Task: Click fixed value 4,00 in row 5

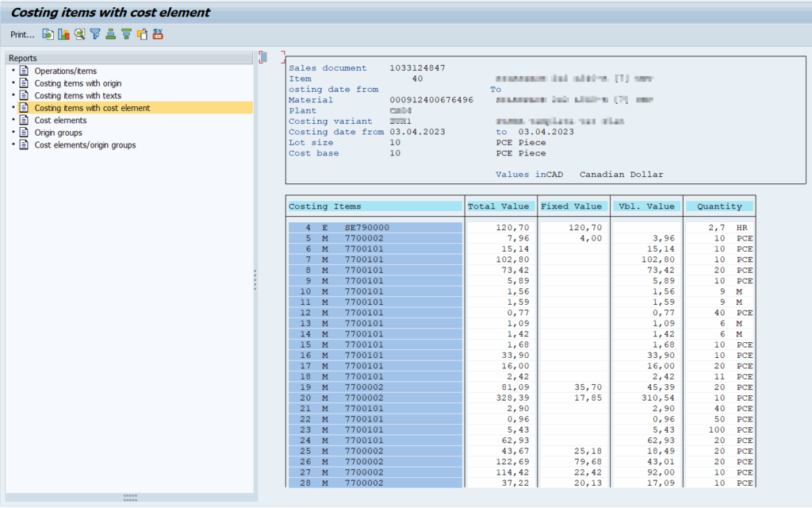Action: [591, 238]
